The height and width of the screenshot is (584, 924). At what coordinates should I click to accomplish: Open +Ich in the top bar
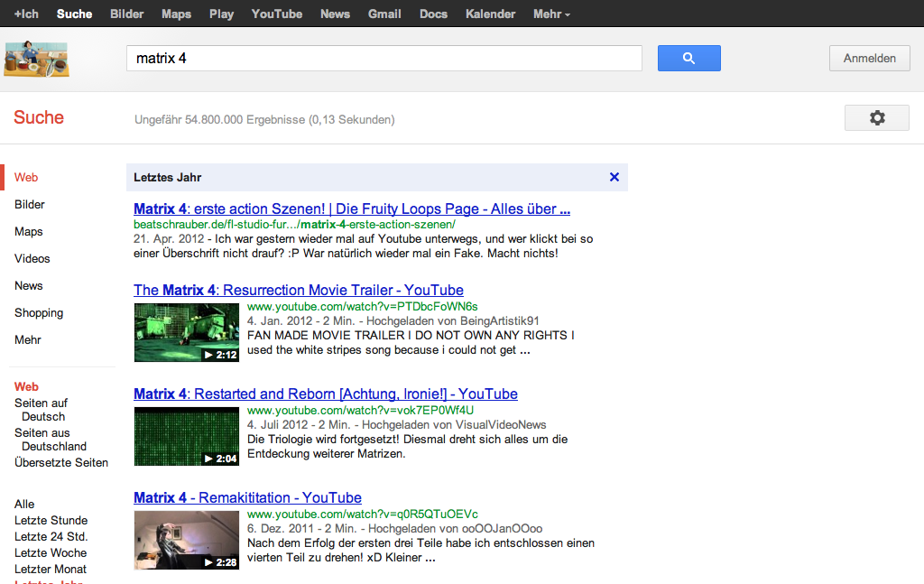click(x=26, y=14)
